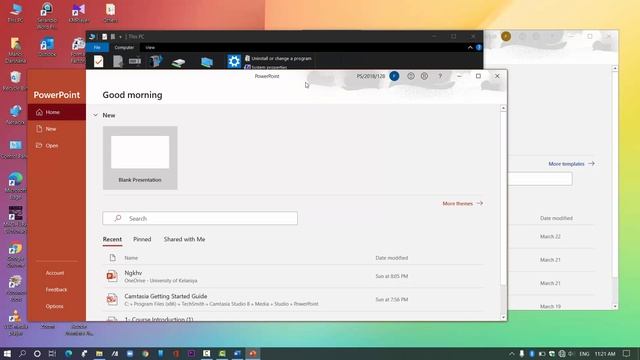Select the Recycle Bin desktop icon
Viewport: 640px width, 360px height.
[x=15, y=81]
